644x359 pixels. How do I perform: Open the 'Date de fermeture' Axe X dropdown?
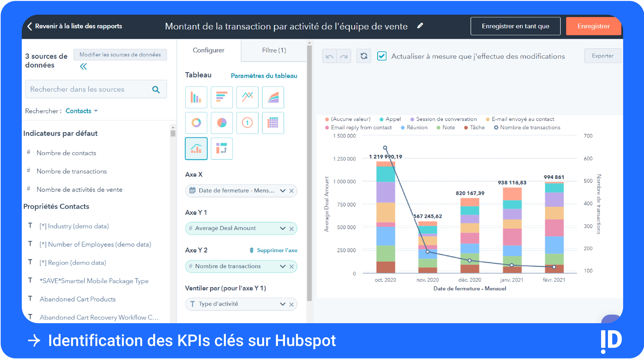pos(283,190)
